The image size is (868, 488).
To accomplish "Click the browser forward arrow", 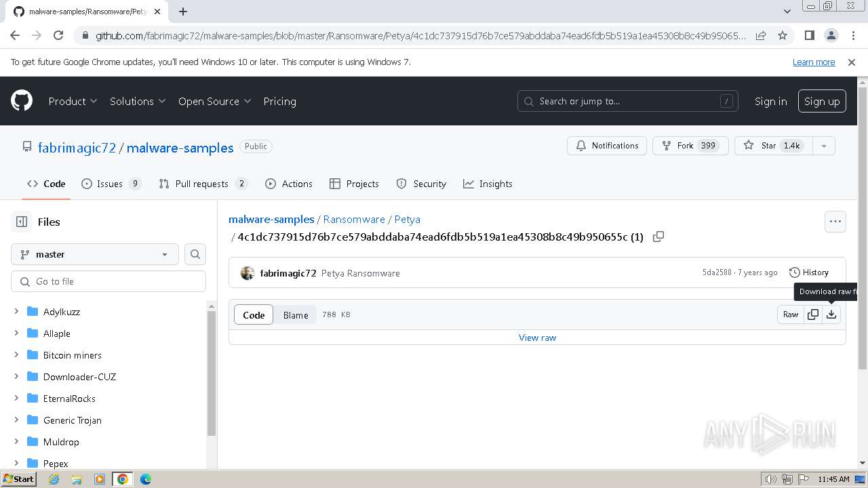I will [x=37, y=35].
